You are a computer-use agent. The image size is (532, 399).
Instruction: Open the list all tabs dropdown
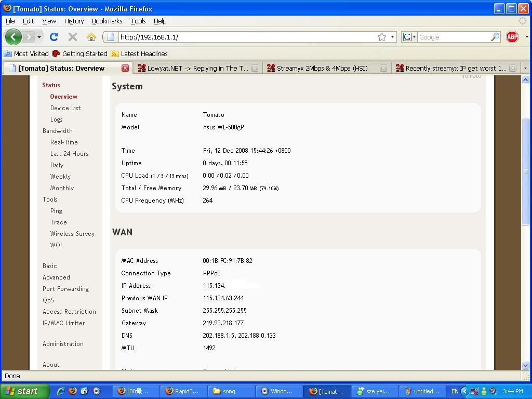click(x=525, y=68)
